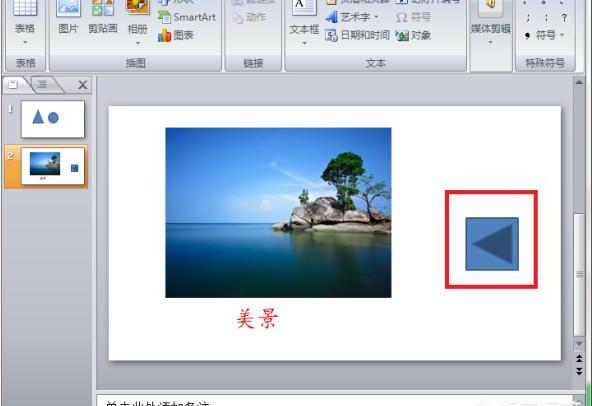The height and width of the screenshot is (406, 592).
Task: Click the notes pane 单击此处添加备注
Action: tap(334, 401)
